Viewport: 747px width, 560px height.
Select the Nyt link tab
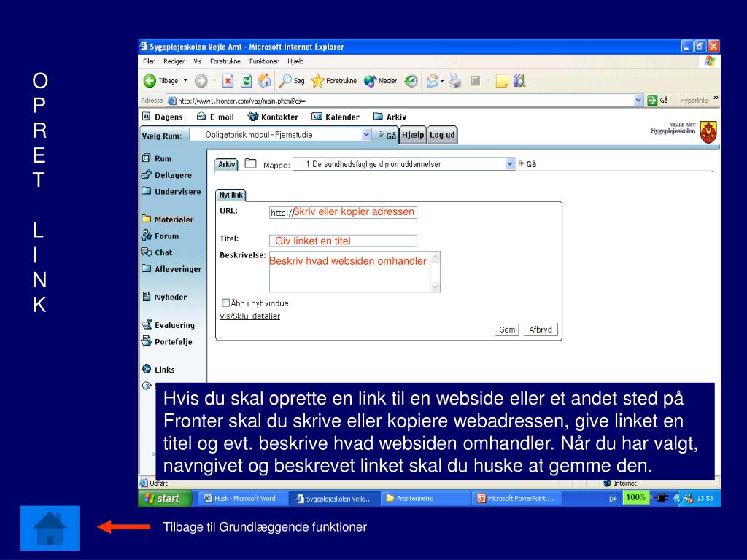(231, 195)
